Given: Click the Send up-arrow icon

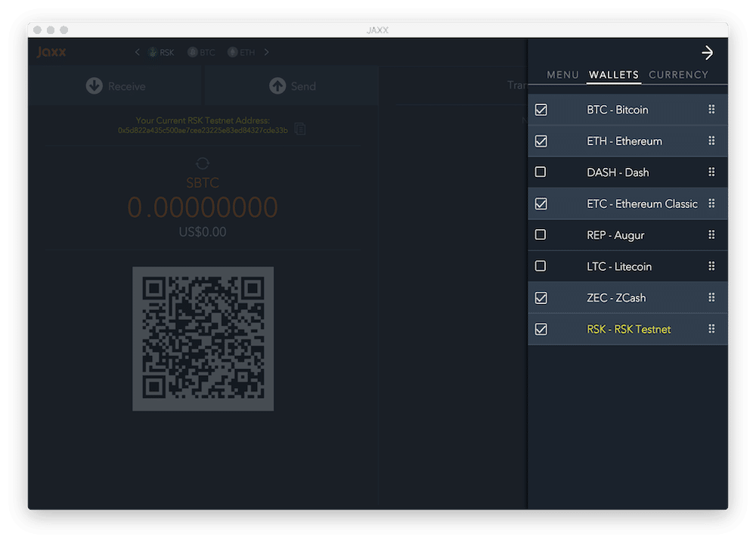Looking at the screenshot, I should click(277, 86).
